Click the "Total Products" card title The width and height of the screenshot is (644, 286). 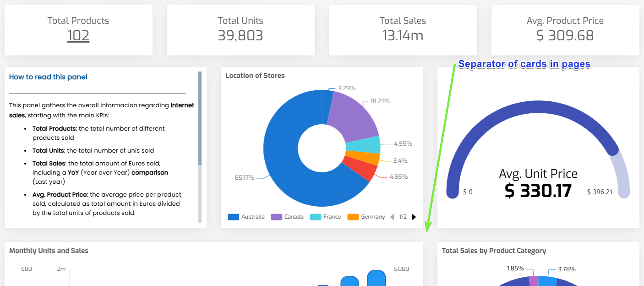tap(78, 21)
